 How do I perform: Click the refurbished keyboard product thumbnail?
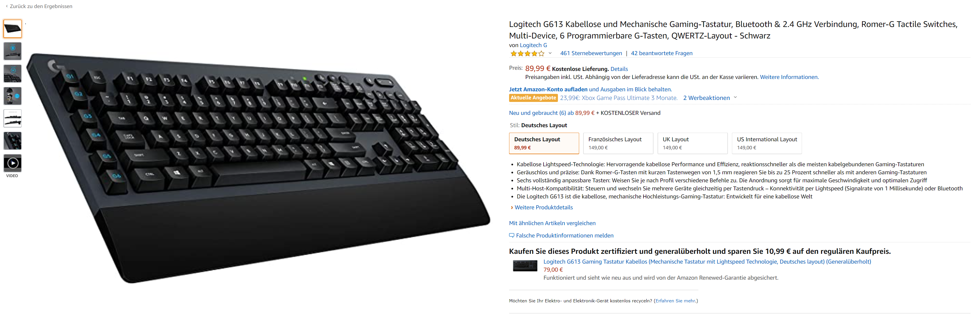[x=525, y=266]
